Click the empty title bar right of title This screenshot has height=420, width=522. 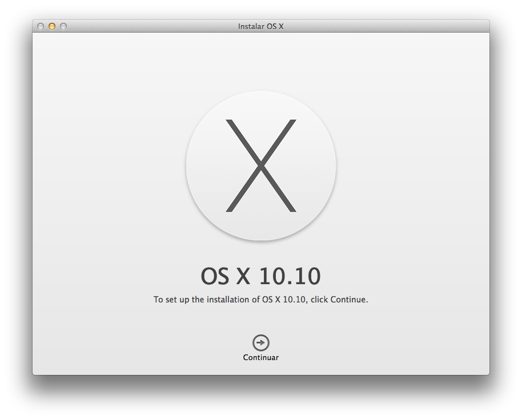388,26
